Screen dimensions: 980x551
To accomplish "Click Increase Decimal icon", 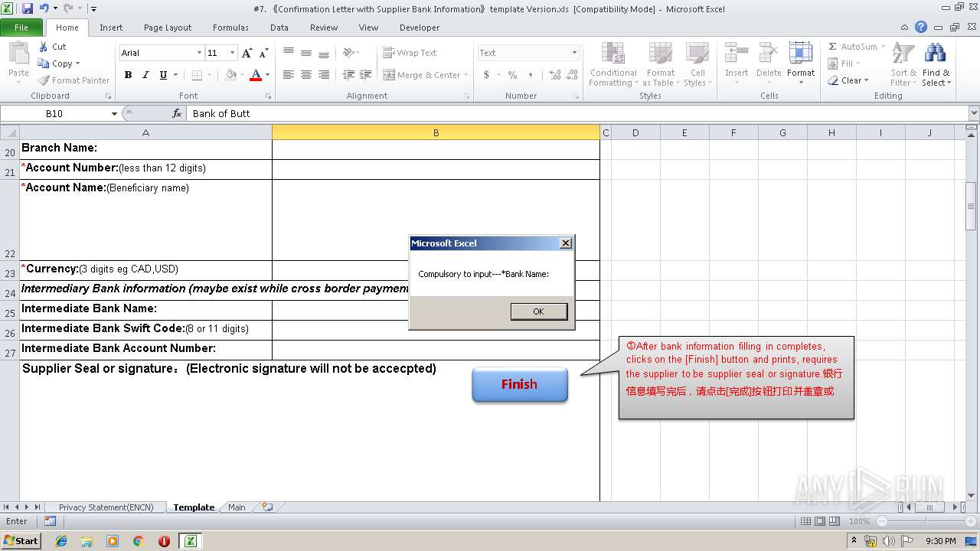I will tap(555, 75).
